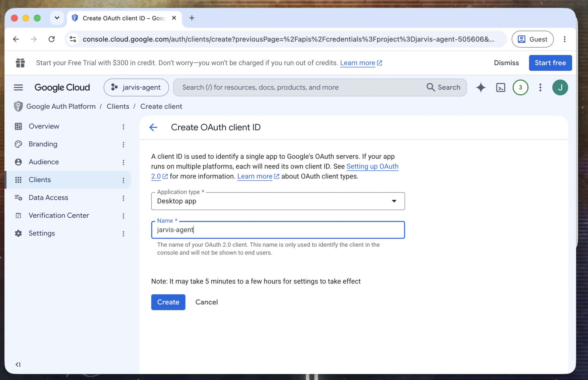The height and width of the screenshot is (380, 588).
Task: Open more options for Overview
Action: point(123,127)
